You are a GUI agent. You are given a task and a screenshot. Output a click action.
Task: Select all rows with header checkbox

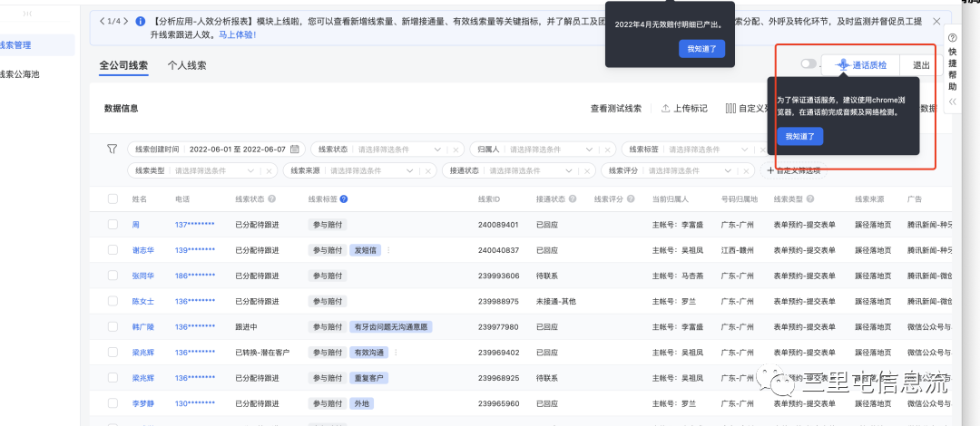click(x=113, y=198)
